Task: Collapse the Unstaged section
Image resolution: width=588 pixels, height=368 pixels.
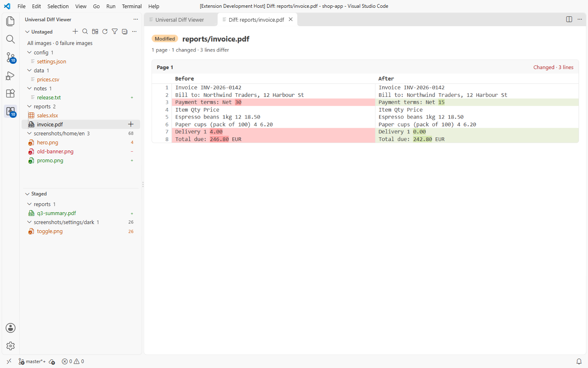Action: 27,31
